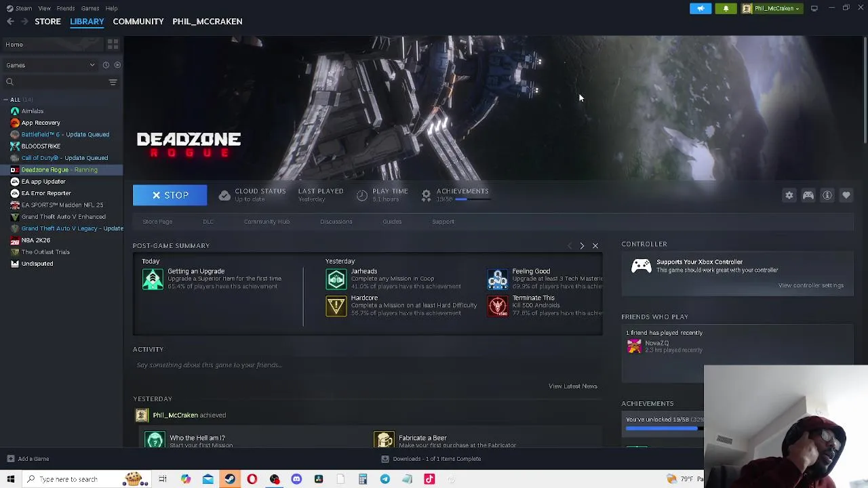Open the LIBRARY tab
This screenshot has height=488, width=868.
coord(87,21)
